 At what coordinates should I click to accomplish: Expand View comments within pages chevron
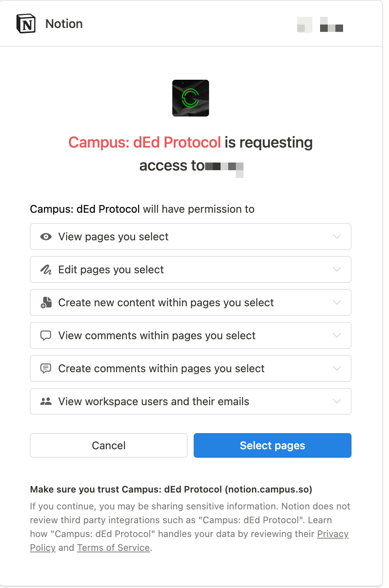click(337, 335)
